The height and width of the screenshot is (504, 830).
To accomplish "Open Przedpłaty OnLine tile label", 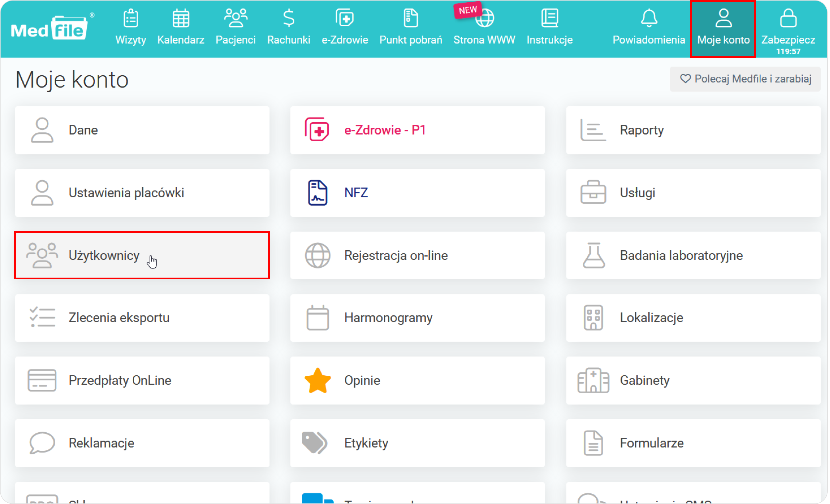I will (x=120, y=381).
